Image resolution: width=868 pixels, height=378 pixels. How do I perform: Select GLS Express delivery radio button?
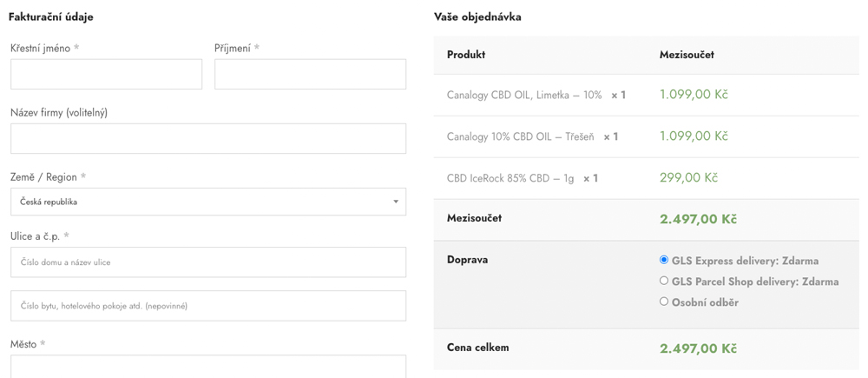pyautogui.click(x=664, y=260)
